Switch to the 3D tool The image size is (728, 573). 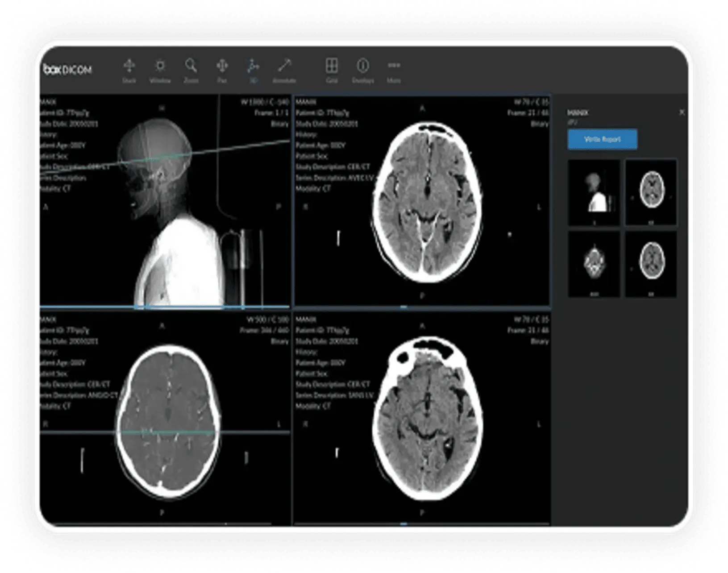pos(253,71)
